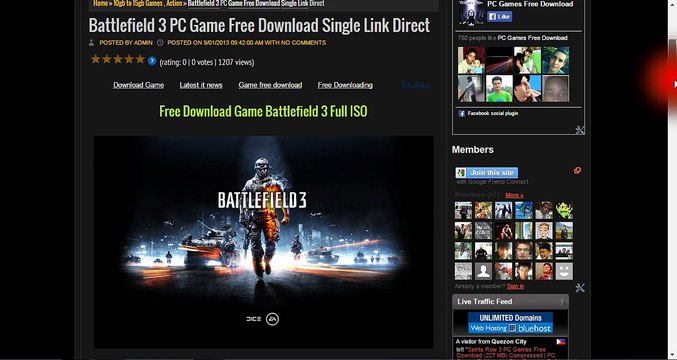Viewport: 677px width, 360px height.
Task: Click the Facebook social plugin link
Action: point(493,114)
